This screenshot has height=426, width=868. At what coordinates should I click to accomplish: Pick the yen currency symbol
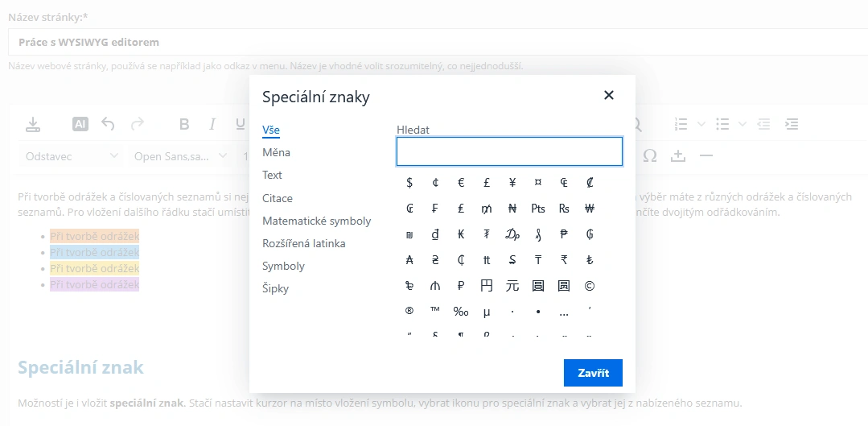click(512, 182)
